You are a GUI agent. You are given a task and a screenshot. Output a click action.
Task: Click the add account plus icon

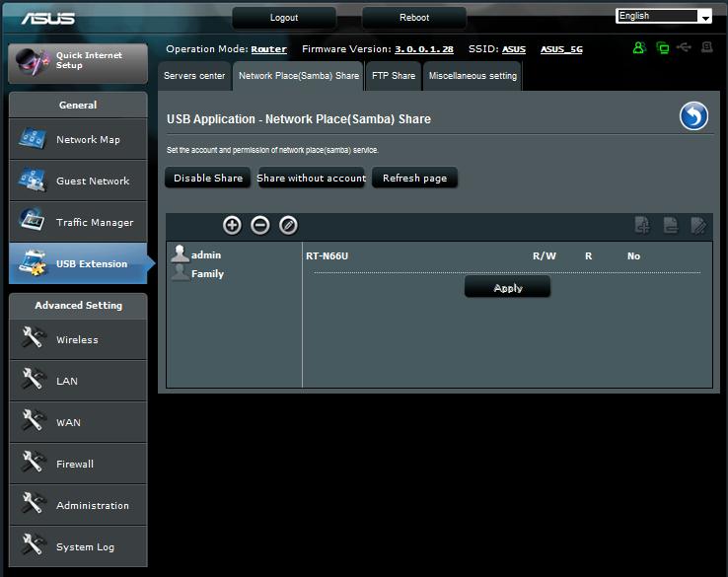click(232, 225)
